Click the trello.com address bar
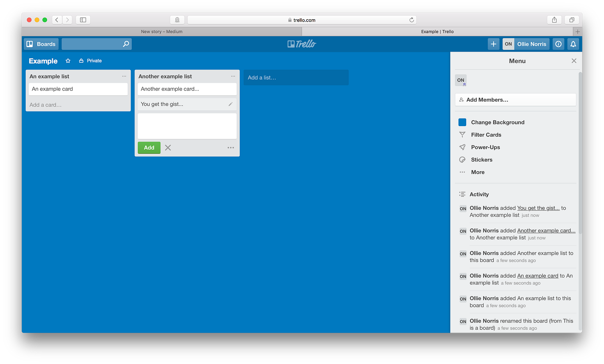 point(302,20)
